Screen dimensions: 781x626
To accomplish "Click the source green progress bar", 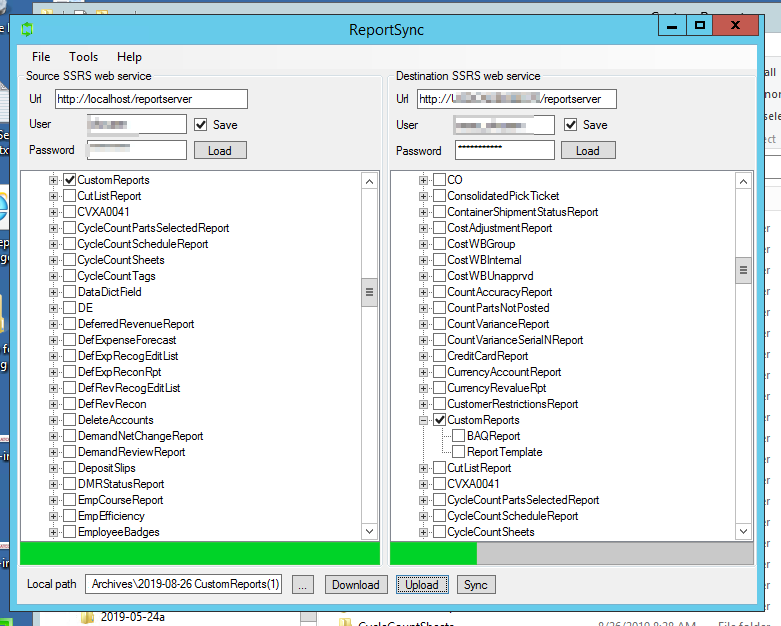I will [x=200, y=553].
